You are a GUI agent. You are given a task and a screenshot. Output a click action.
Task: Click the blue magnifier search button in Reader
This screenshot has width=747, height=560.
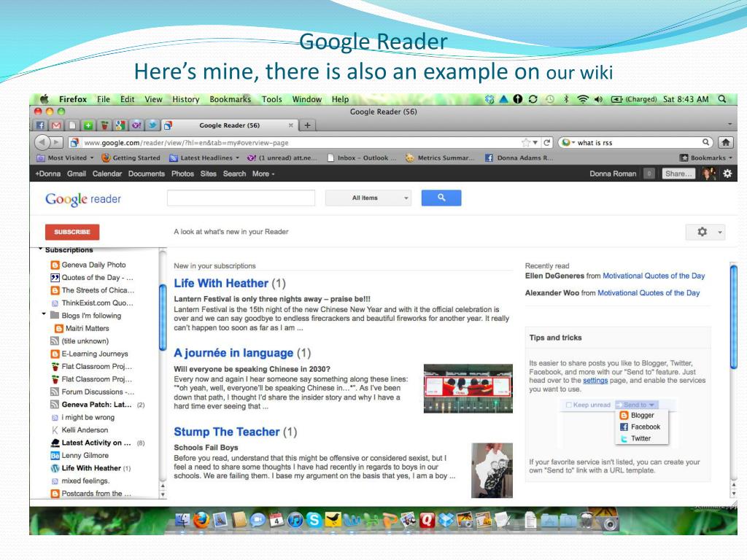click(x=441, y=198)
